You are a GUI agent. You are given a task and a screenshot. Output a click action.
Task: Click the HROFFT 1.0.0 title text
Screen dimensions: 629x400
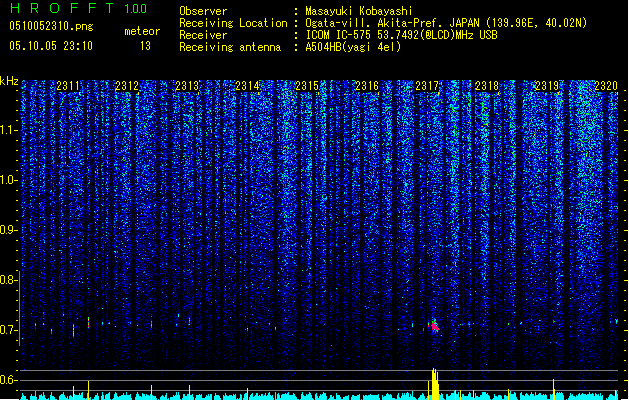(79, 8)
